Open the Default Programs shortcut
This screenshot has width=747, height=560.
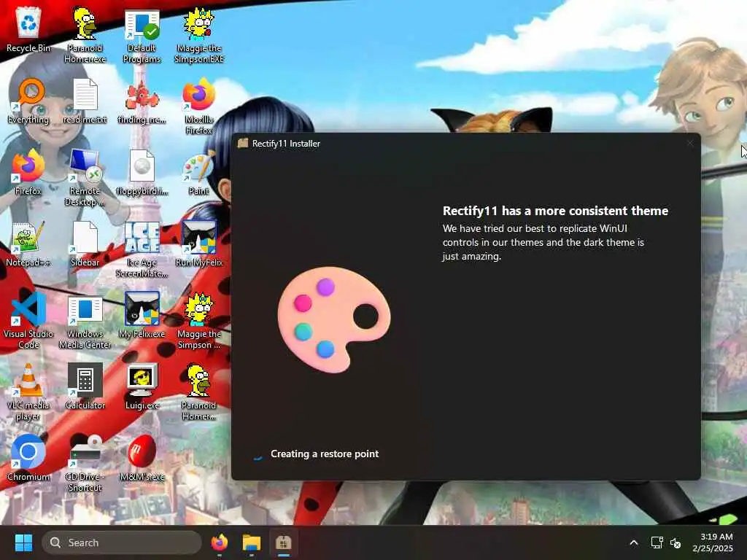142,36
